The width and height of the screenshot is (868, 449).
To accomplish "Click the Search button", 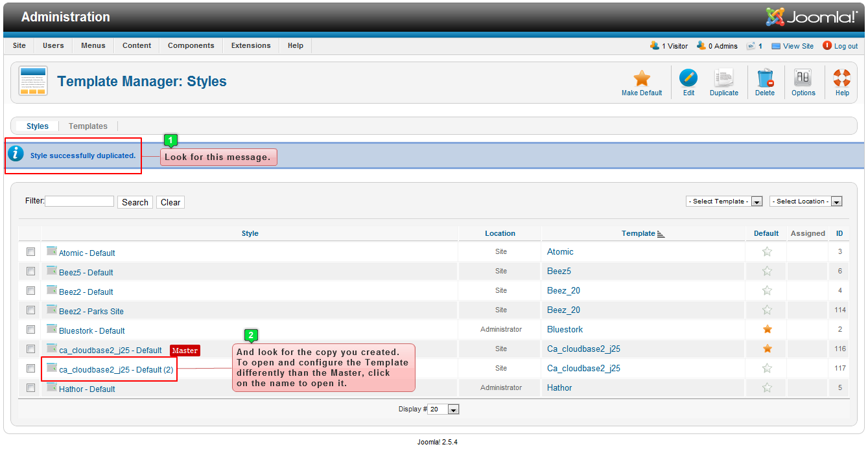I will pyautogui.click(x=135, y=202).
